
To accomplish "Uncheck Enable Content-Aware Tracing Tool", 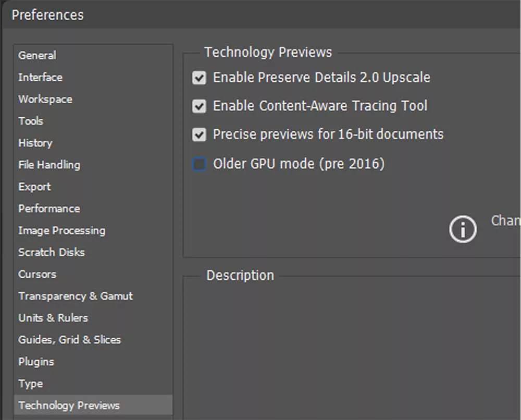I will pyautogui.click(x=199, y=106).
